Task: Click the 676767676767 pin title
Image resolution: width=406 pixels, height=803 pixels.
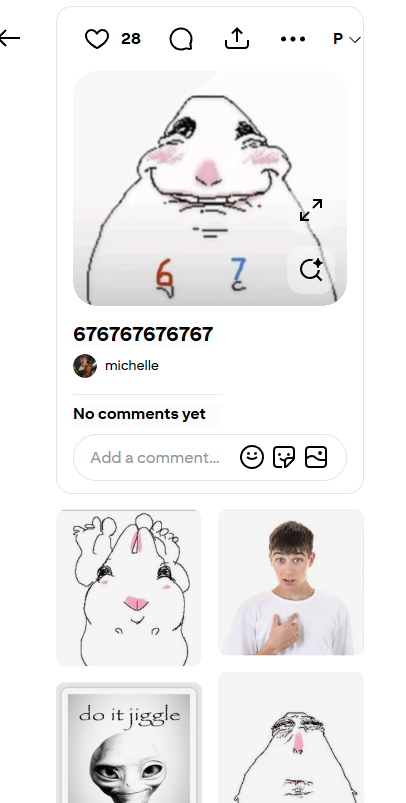Action: pos(143,334)
